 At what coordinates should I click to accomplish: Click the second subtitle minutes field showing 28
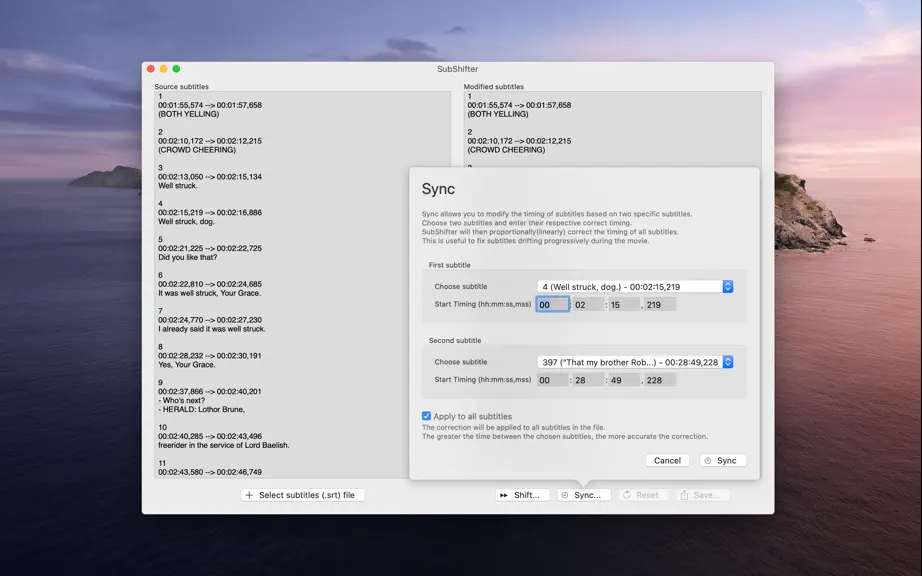pos(589,380)
